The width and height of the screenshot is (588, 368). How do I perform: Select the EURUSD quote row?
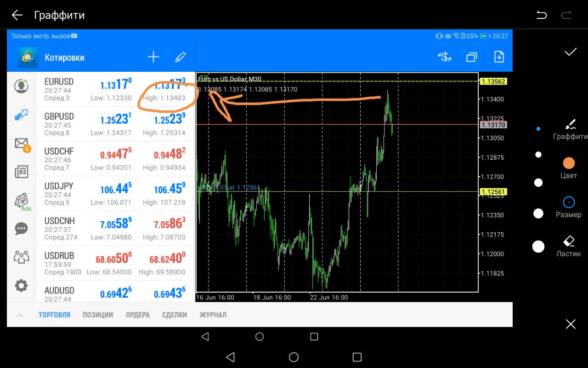115,89
